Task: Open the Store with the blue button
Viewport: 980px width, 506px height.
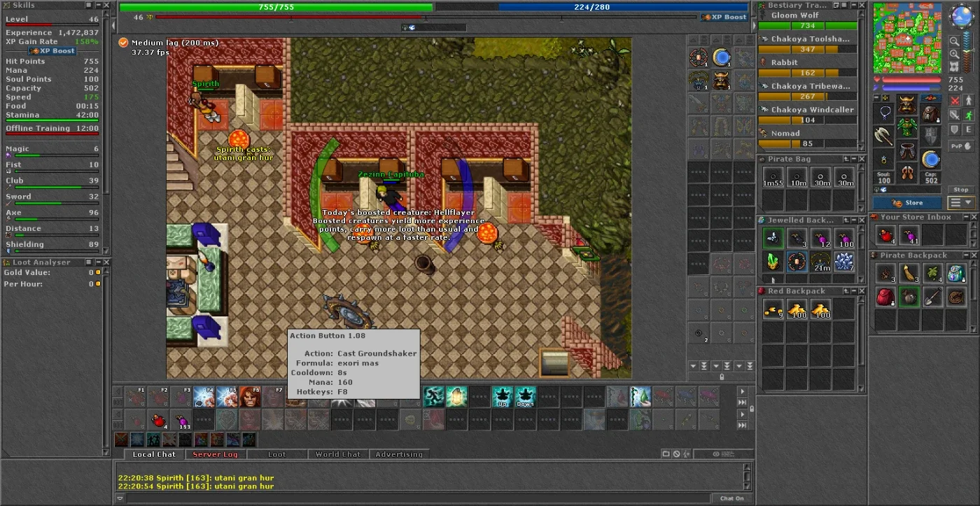Action: 906,202
